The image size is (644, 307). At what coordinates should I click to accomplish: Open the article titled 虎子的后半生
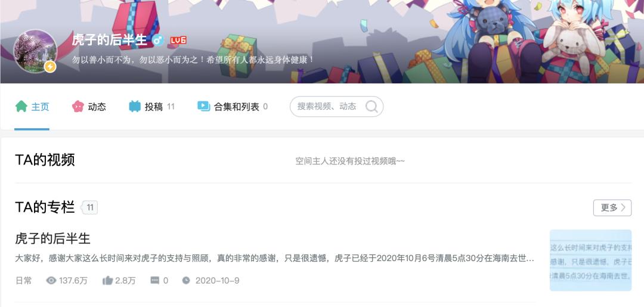(52, 238)
